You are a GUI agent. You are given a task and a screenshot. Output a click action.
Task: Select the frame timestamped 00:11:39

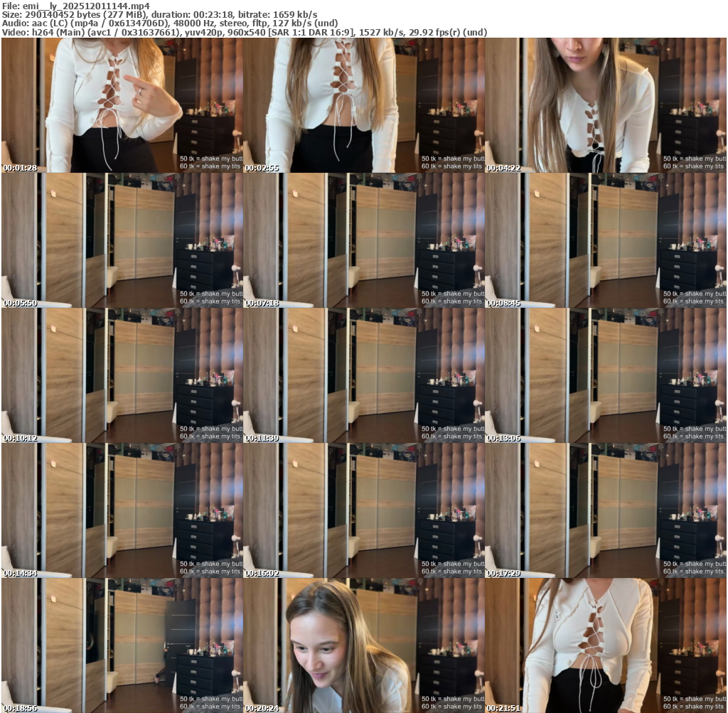tap(363, 375)
